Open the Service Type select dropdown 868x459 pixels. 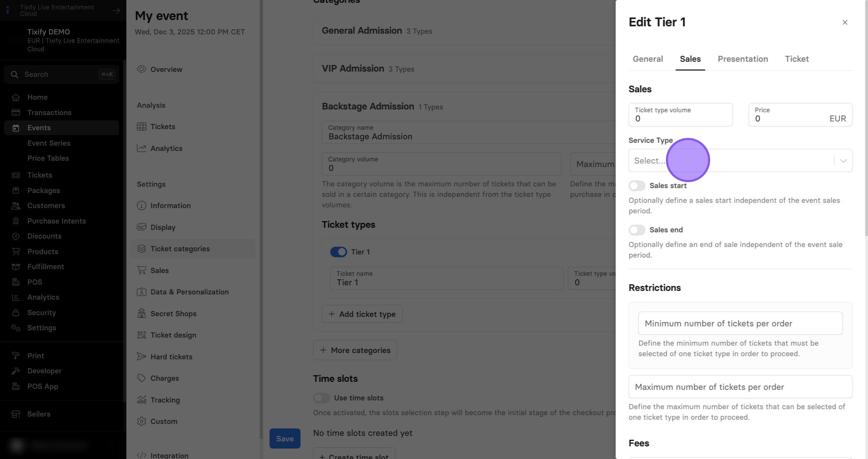[x=740, y=160]
